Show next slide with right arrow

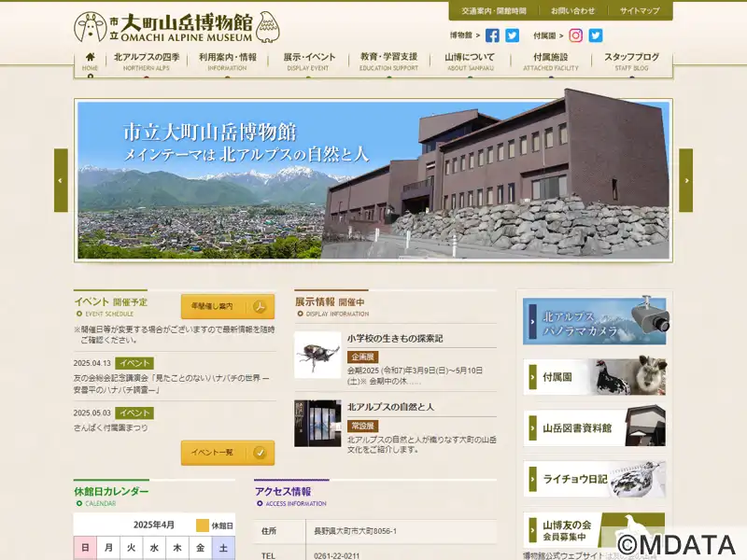pos(686,180)
